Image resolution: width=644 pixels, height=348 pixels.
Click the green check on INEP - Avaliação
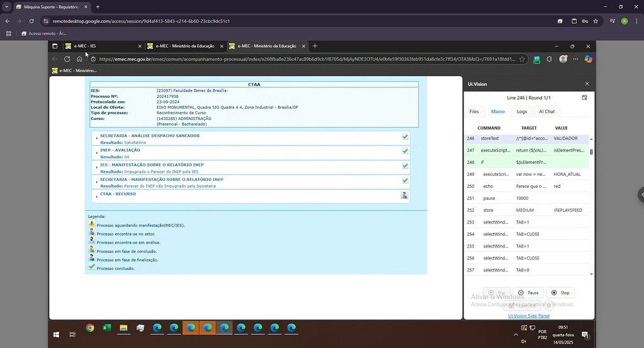[405, 151]
